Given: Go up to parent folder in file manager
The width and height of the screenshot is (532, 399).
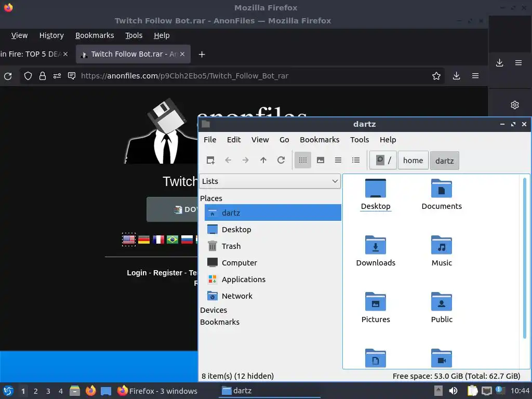Looking at the screenshot, I should (263, 160).
